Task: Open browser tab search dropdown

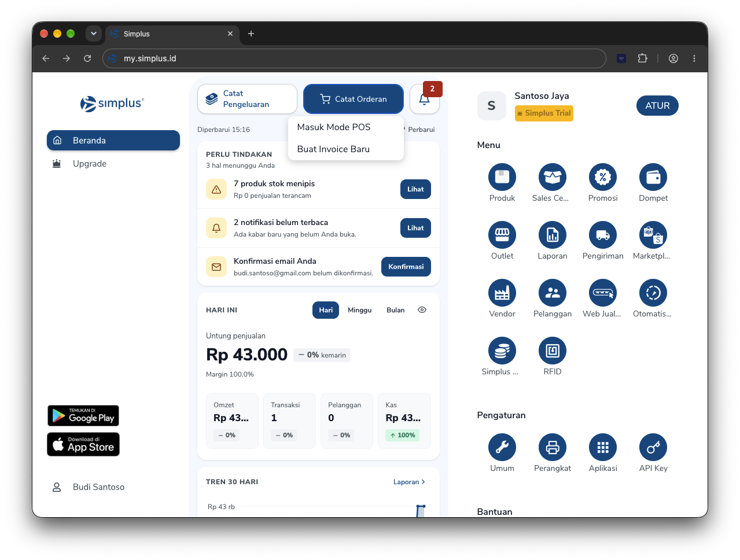Action: tap(94, 34)
